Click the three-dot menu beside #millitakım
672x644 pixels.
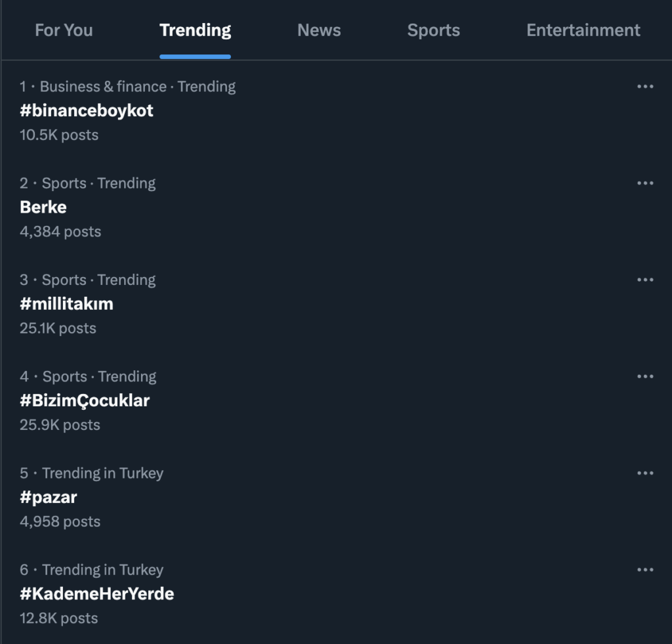(x=645, y=280)
